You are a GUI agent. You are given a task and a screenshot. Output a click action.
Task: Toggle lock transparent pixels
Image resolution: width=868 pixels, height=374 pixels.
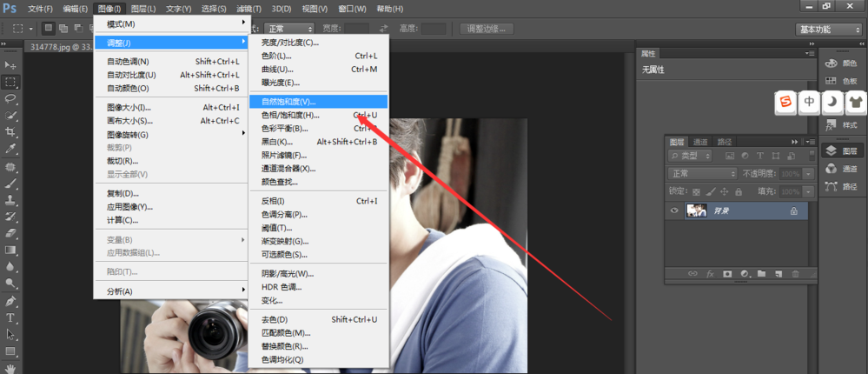(x=696, y=191)
